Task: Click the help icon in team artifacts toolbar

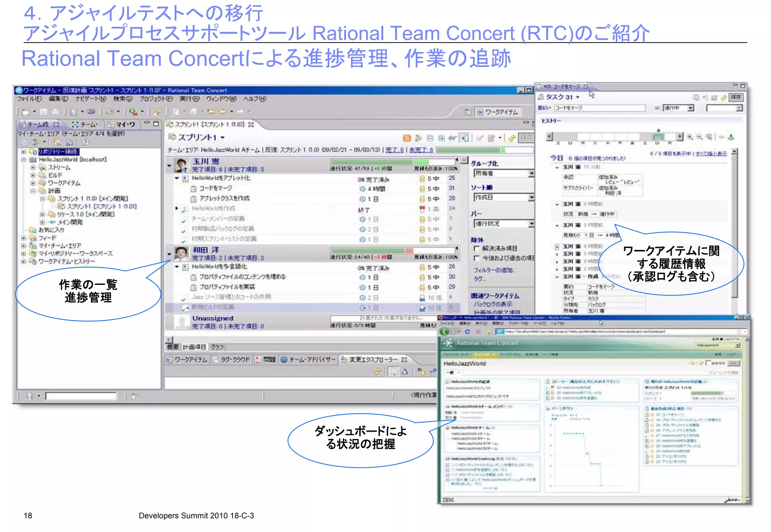Action: click(x=85, y=142)
